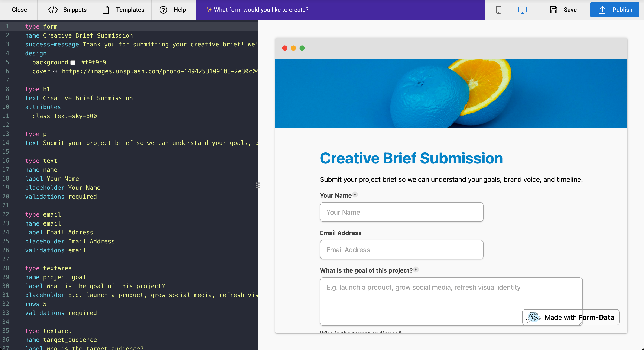Close the form editor
This screenshot has height=350, width=644.
(19, 10)
